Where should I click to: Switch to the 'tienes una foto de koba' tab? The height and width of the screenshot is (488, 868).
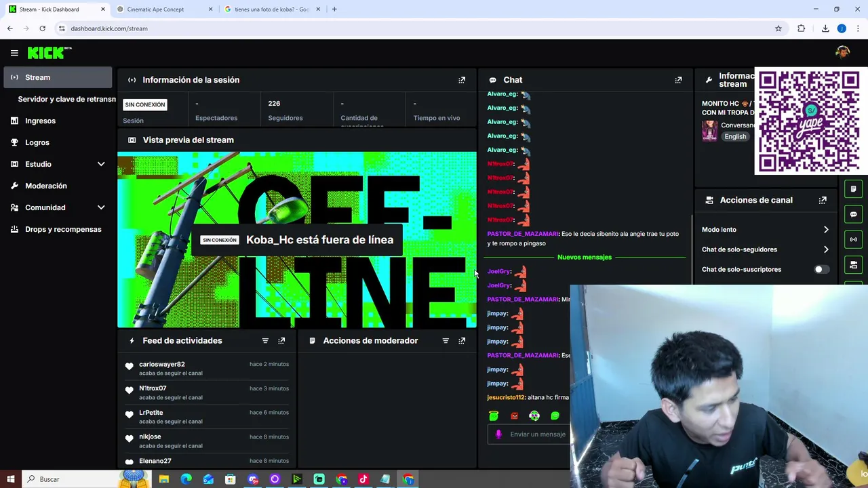pos(271,9)
